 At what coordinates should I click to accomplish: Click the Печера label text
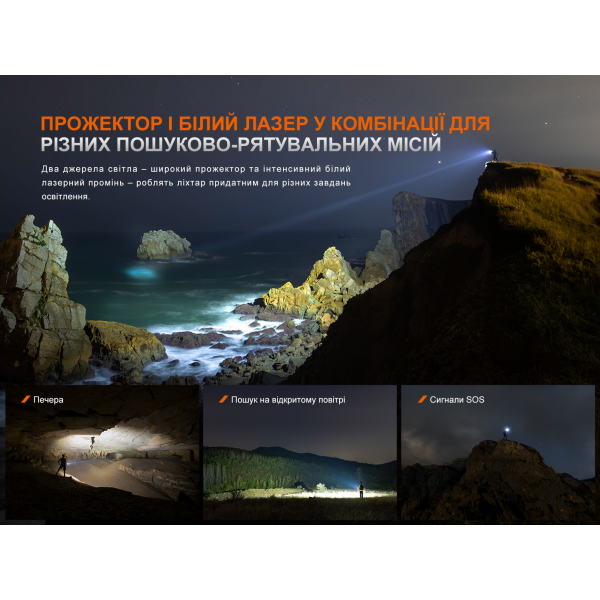click(x=49, y=400)
